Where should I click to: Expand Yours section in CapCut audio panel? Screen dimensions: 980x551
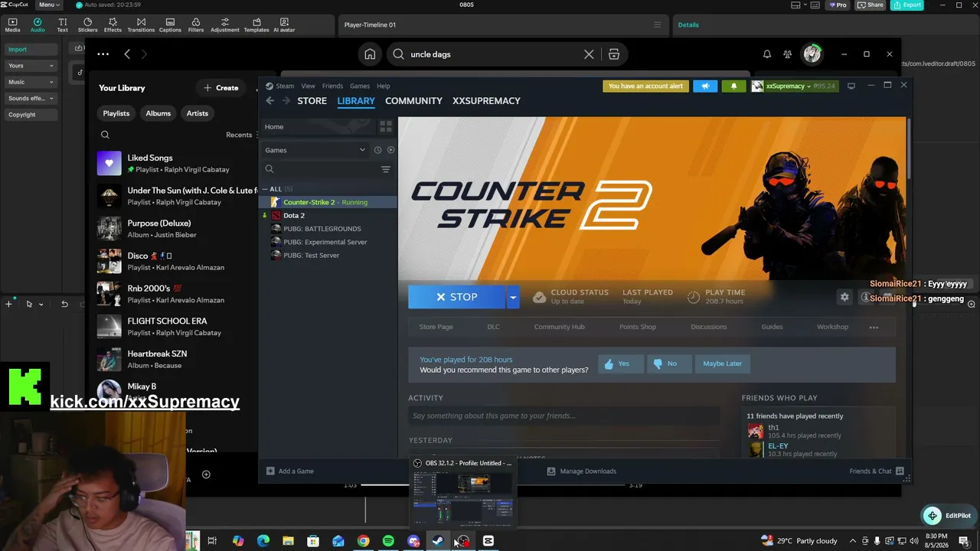tap(31, 66)
